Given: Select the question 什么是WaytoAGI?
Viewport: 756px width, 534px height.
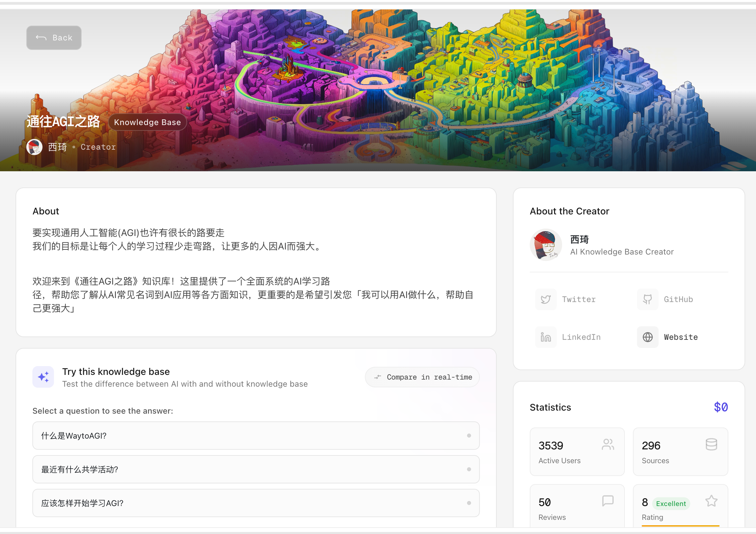Looking at the screenshot, I should [x=256, y=436].
